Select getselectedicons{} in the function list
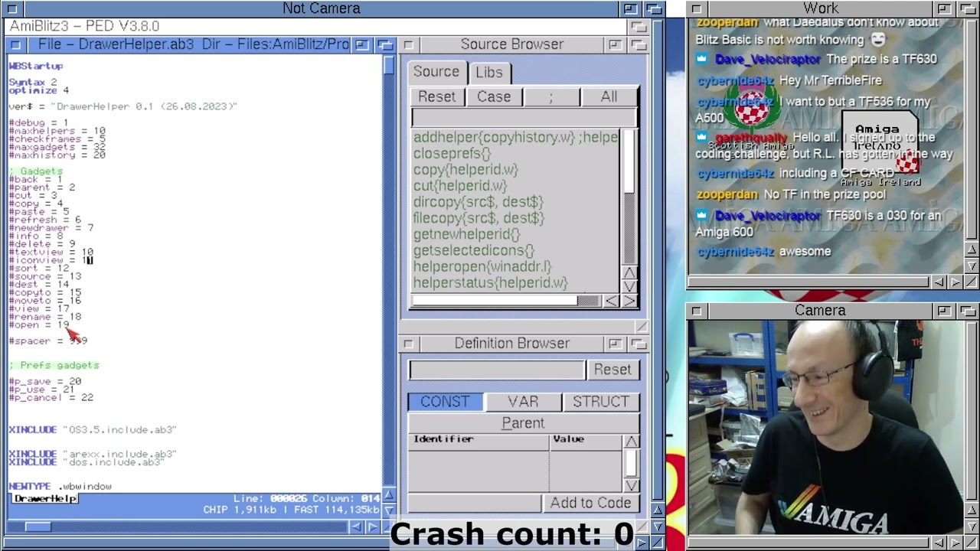This screenshot has height=551, width=980. [473, 250]
